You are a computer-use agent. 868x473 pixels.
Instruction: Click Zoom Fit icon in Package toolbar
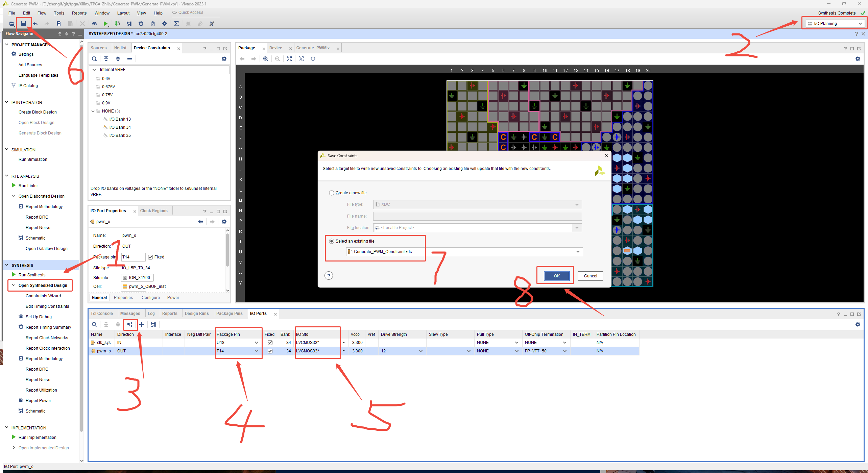click(289, 59)
